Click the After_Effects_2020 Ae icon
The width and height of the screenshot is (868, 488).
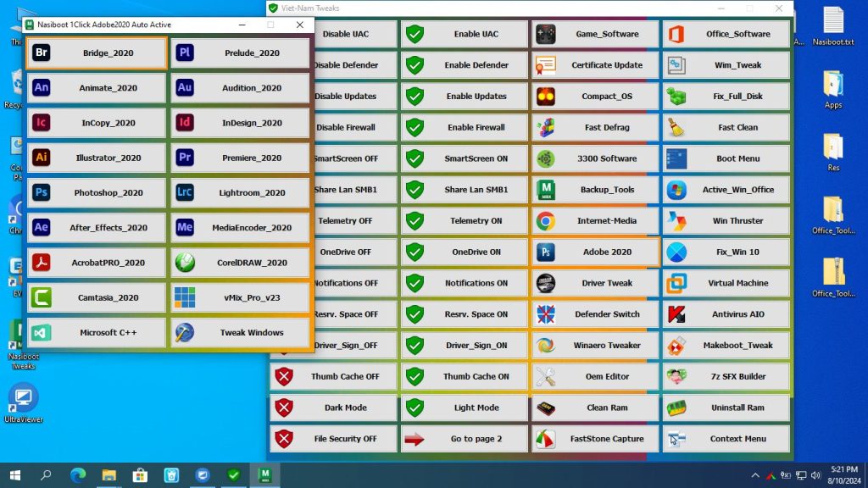(41, 227)
